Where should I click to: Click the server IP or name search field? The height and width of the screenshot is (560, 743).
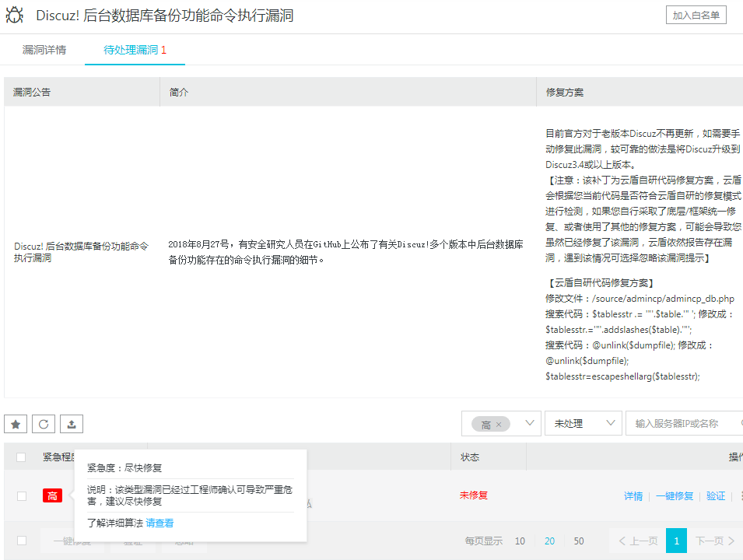click(x=683, y=424)
